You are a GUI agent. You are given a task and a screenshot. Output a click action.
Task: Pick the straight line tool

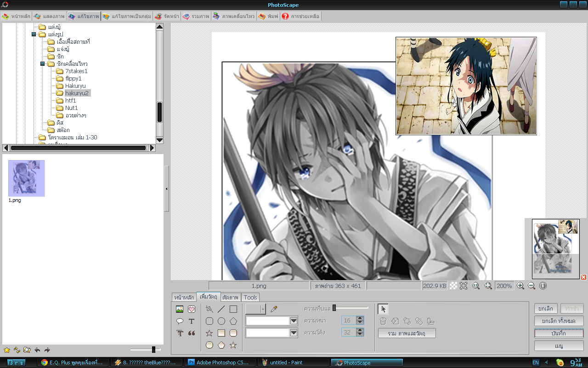click(x=221, y=309)
